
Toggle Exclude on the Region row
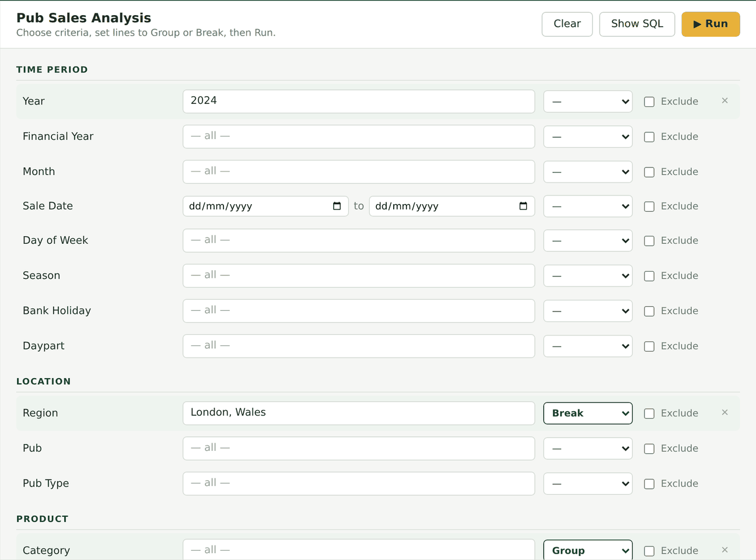pos(649,414)
